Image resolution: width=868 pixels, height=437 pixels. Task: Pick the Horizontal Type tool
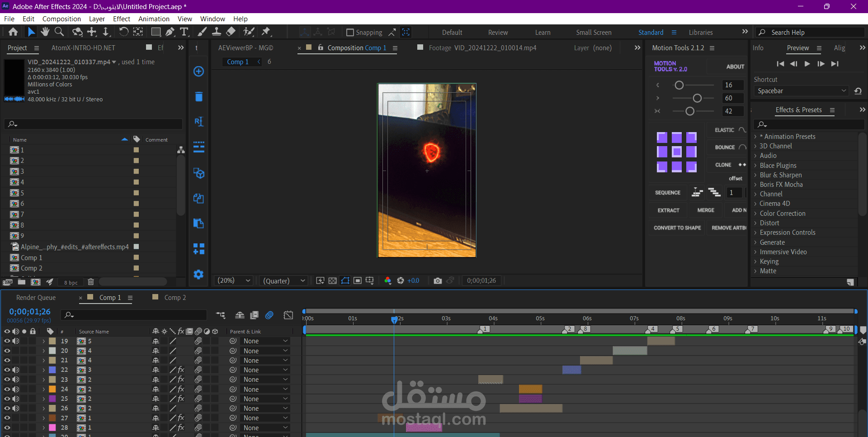[x=184, y=32]
